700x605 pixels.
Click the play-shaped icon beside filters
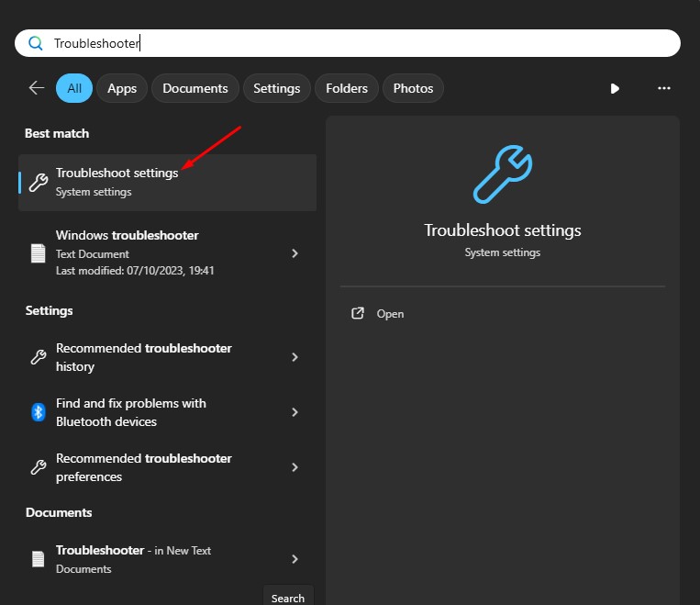[x=615, y=88]
